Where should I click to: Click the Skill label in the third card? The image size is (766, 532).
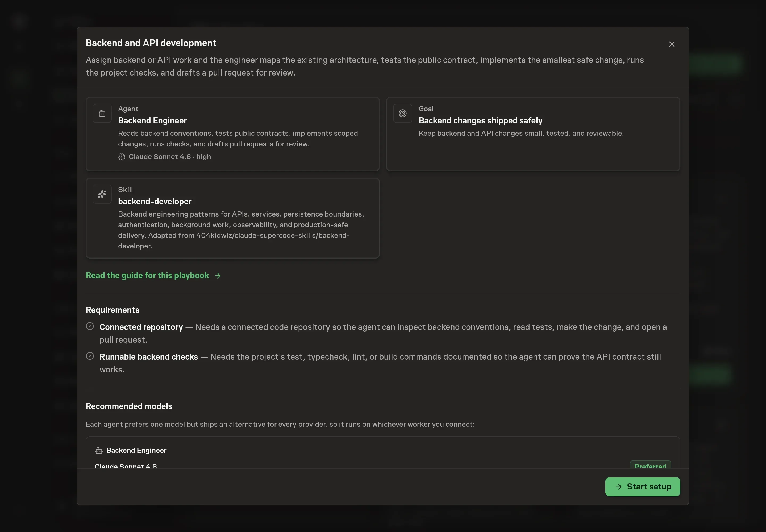125,190
